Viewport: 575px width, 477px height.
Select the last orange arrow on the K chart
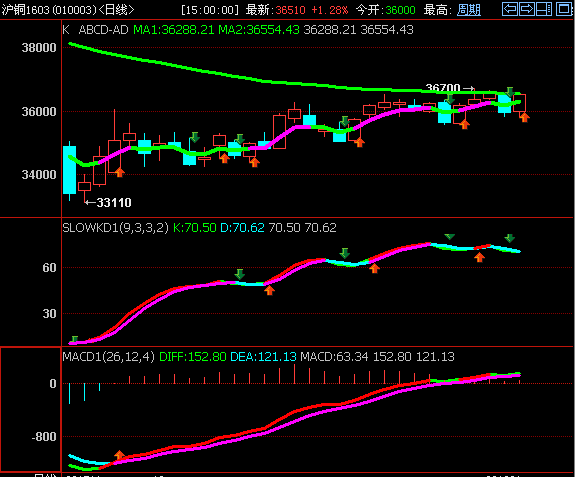point(525,117)
